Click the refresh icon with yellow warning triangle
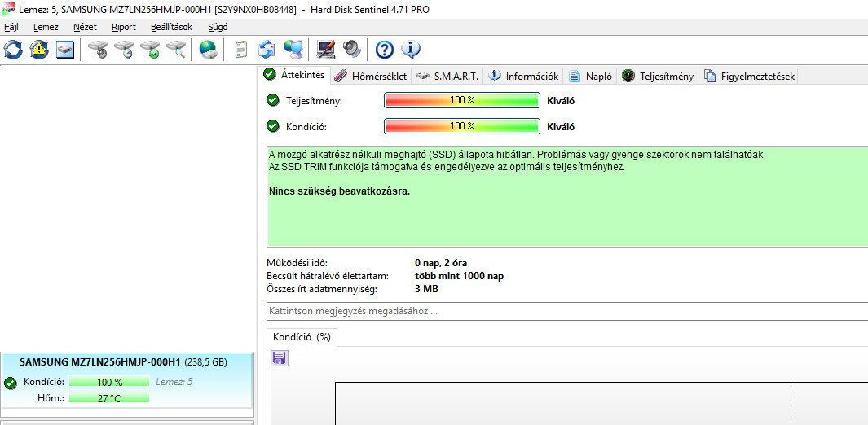The image size is (868, 425). (x=39, y=50)
